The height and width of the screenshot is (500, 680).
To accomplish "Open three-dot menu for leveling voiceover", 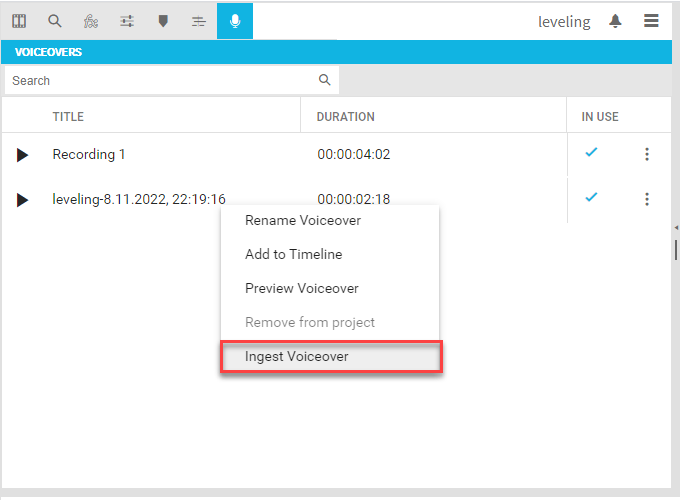I will [x=647, y=199].
